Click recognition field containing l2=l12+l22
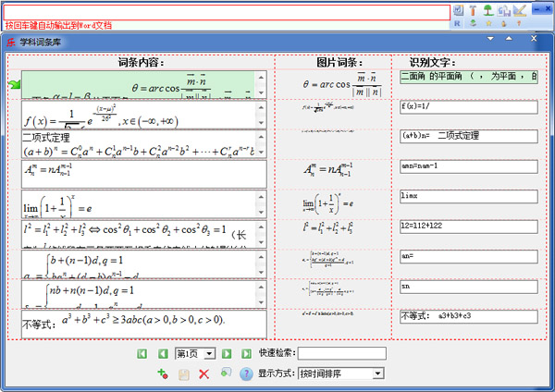Viewport: 555px width, 392px height. point(469,227)
